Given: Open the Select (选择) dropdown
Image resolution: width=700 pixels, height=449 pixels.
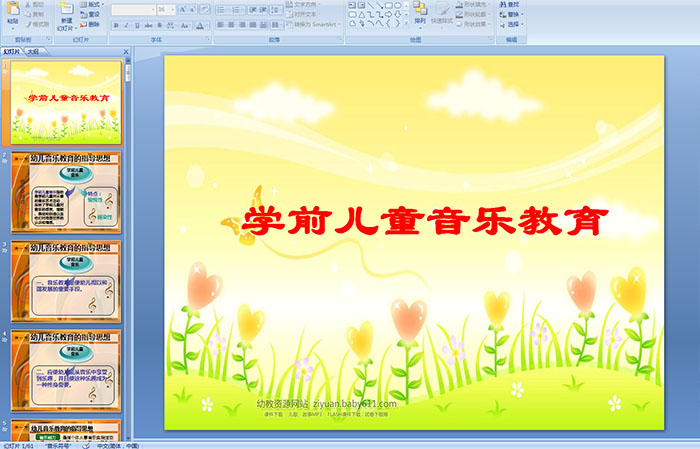Looking at the screenshot, I should pyautogui.click(x=512, y=24).
